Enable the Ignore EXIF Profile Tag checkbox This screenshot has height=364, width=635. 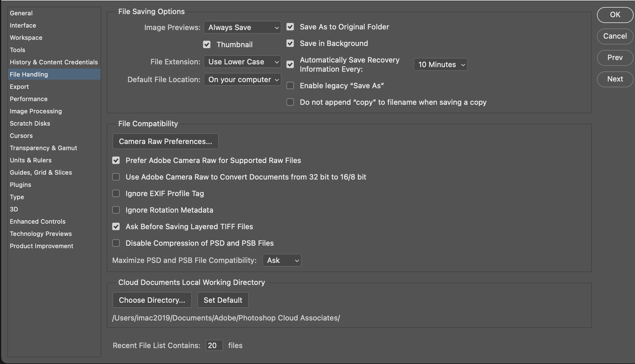tap(116, 193)
